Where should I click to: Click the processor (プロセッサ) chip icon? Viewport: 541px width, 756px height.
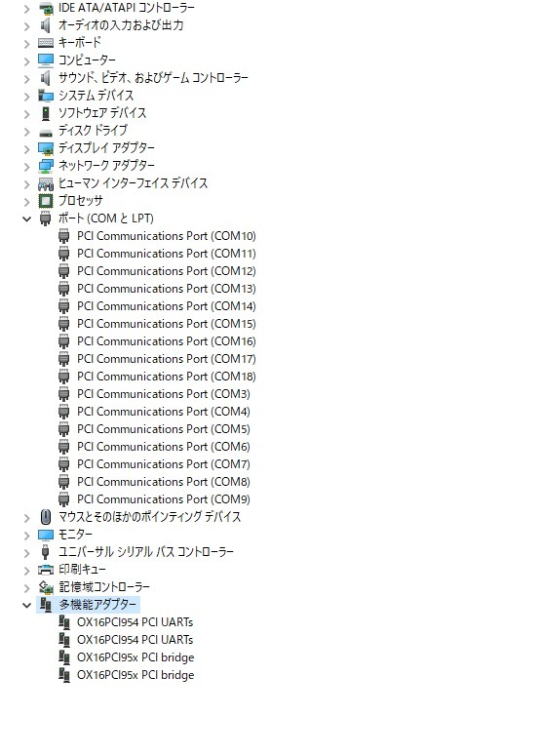tap(46, 201)
